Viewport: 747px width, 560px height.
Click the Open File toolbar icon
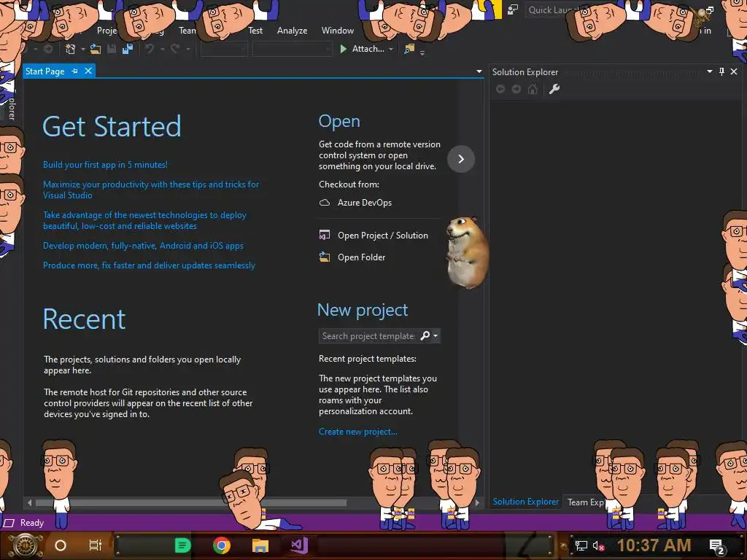click(96, 49)
